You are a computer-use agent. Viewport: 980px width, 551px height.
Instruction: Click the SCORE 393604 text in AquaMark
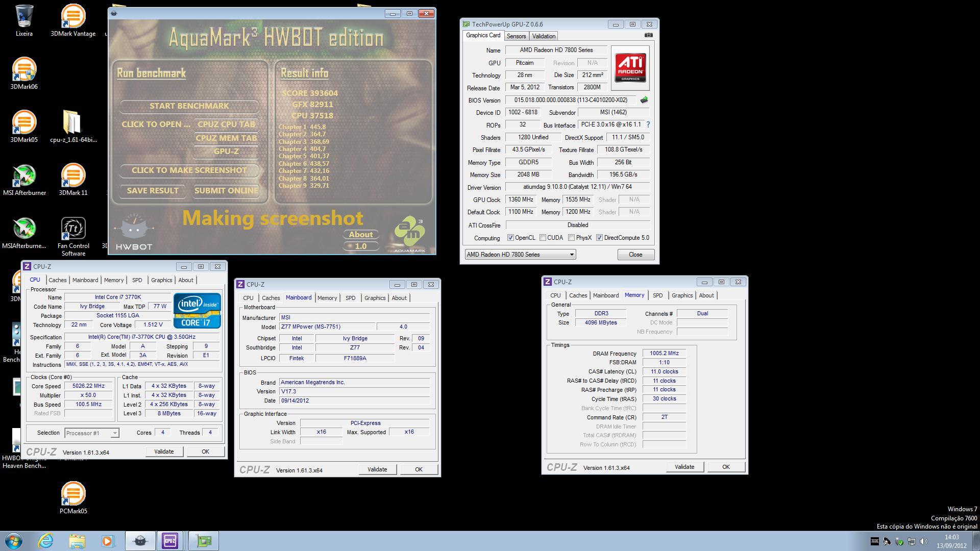[x=310, y=93]
